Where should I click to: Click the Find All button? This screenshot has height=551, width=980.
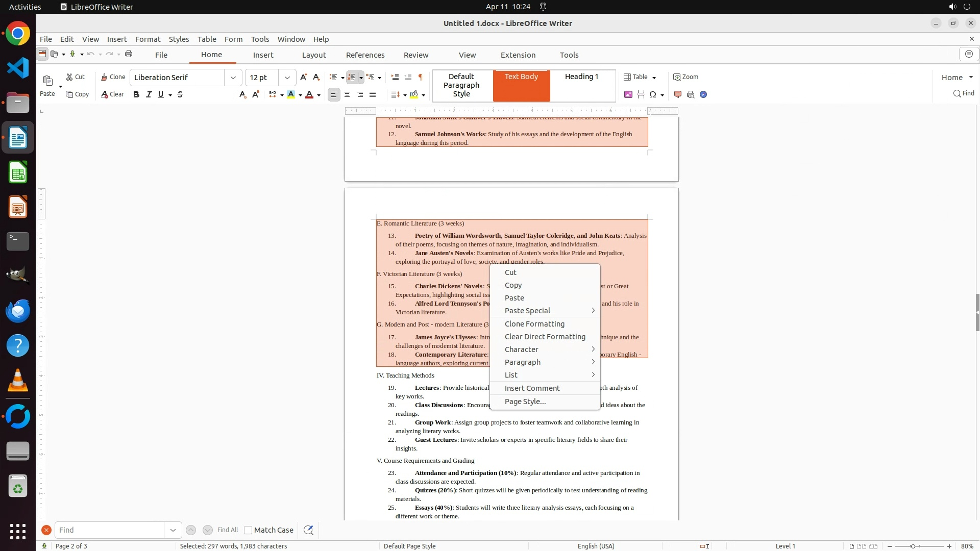point(228,530)
